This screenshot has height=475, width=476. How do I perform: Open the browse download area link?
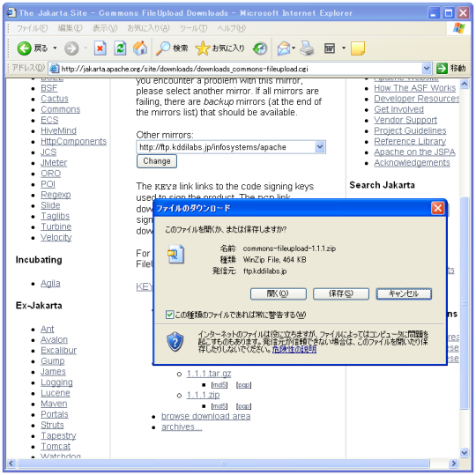coord(205,416)
